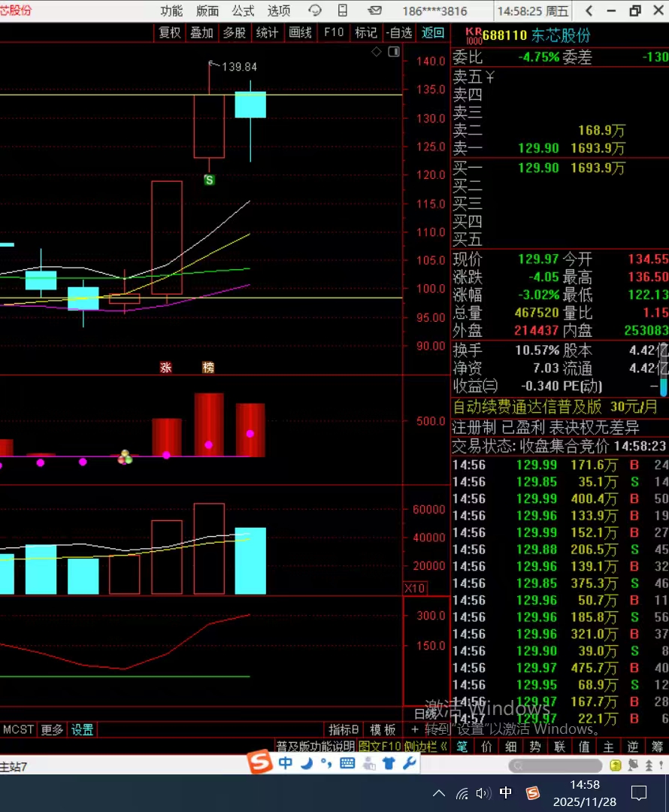Open the 选项 menu
Image resolution: width=669 pixels, height=812 pixels.
click(x=279, y=11)
